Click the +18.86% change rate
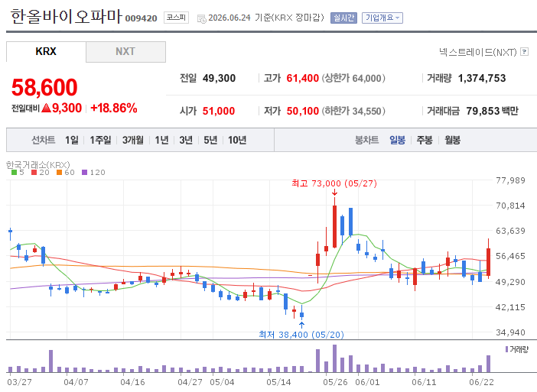Image resolution: width=537 pixels, height=392 pixels. (114, 108)
